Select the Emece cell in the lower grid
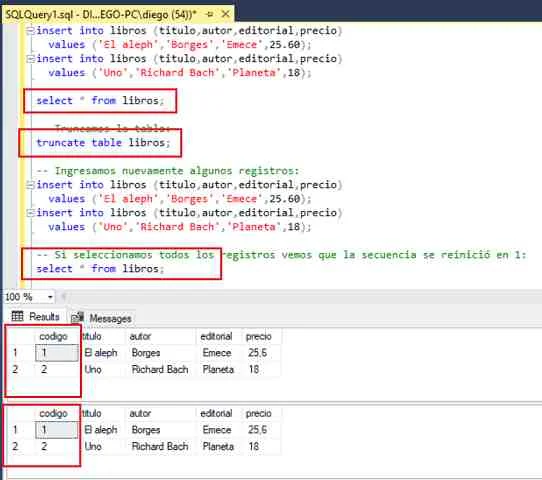 point(217,430)
